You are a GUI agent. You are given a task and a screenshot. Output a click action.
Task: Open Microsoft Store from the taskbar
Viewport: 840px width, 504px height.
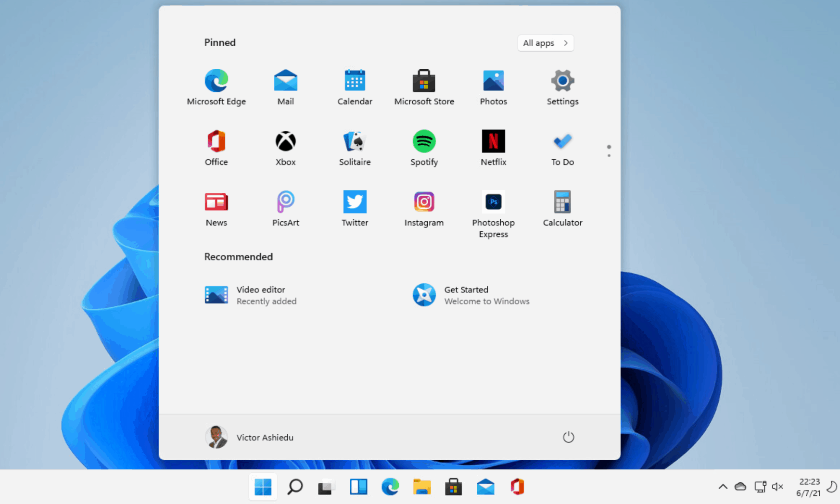click(454, 487)
